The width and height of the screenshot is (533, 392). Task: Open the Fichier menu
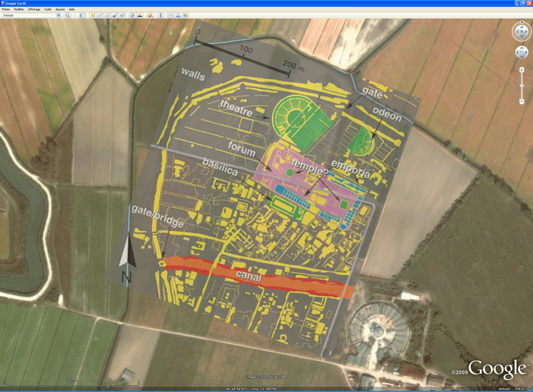pos(6,9)
